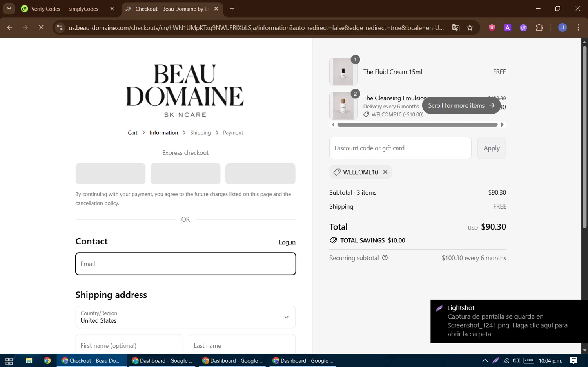Open pinned Chrome icon in taskbar

[47, 361]
